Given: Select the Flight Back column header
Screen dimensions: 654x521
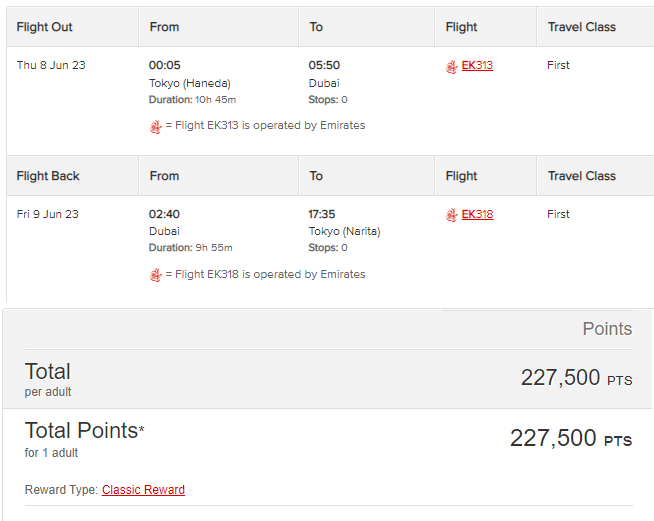Looking at the screenshot, I should (48, 176).
